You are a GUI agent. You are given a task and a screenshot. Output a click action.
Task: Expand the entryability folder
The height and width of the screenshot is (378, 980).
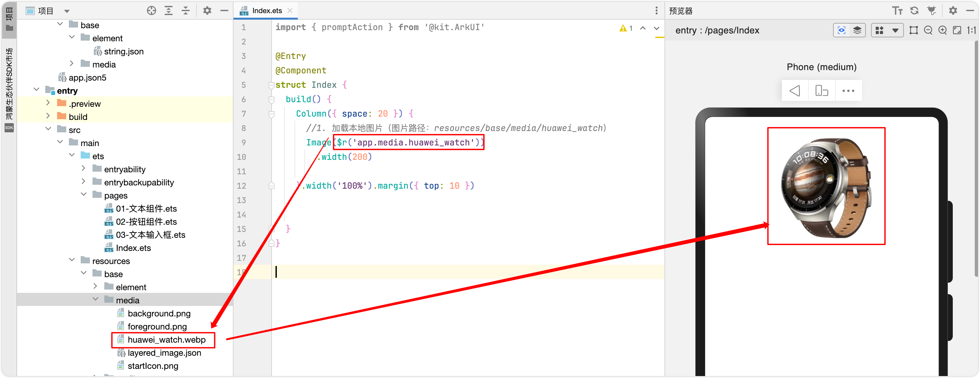coord(84,169)
